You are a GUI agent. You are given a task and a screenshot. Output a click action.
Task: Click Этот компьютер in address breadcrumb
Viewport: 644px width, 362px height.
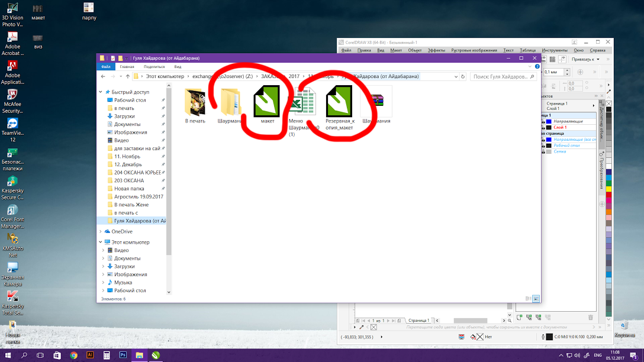pos(165,76)
